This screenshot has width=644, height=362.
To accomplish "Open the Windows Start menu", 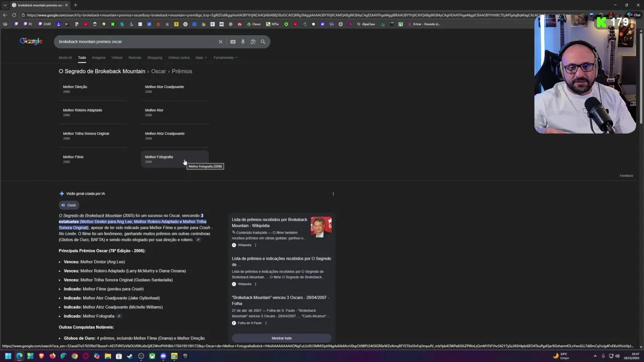I will (x=8, y=356).
